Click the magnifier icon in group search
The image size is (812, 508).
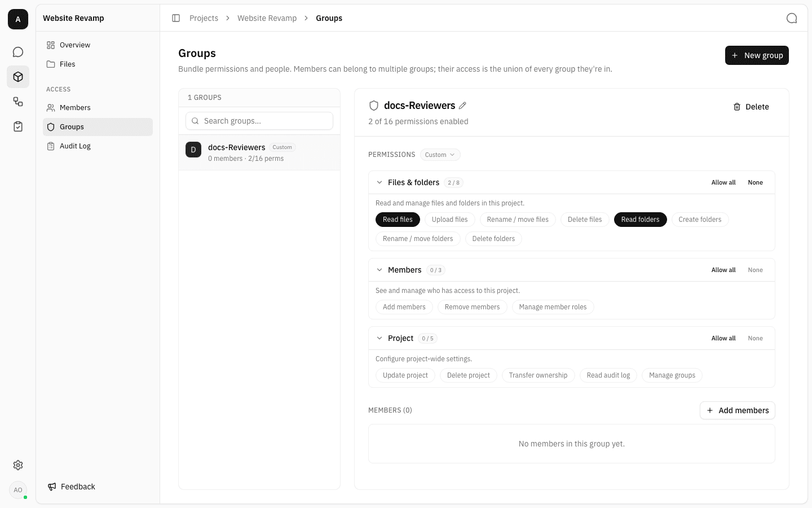[x=195, y=121]
